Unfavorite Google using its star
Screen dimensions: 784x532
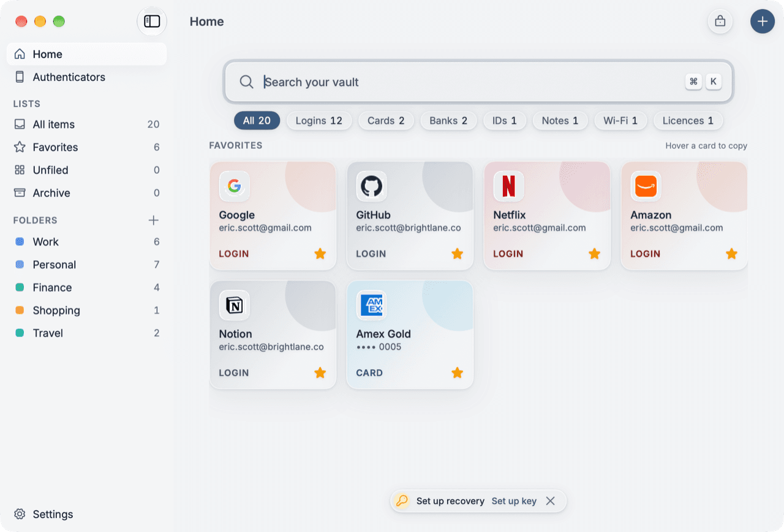pyautogui.click(x=320, y=253)
